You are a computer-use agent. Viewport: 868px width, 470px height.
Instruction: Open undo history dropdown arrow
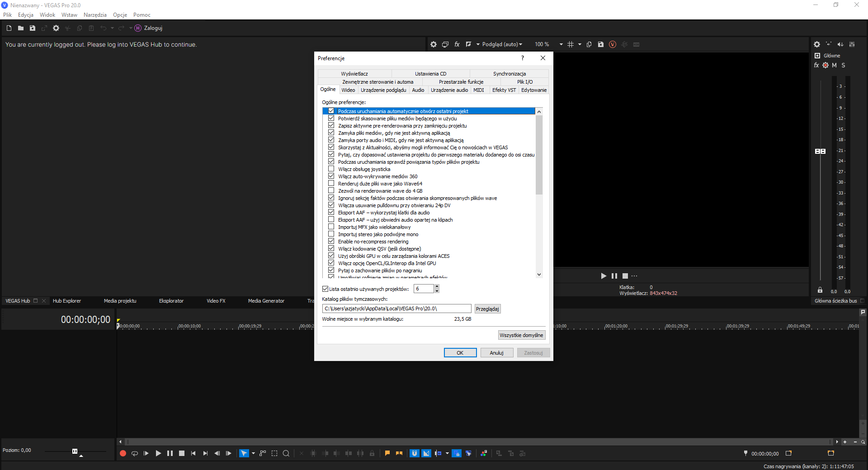pos(112,28)
